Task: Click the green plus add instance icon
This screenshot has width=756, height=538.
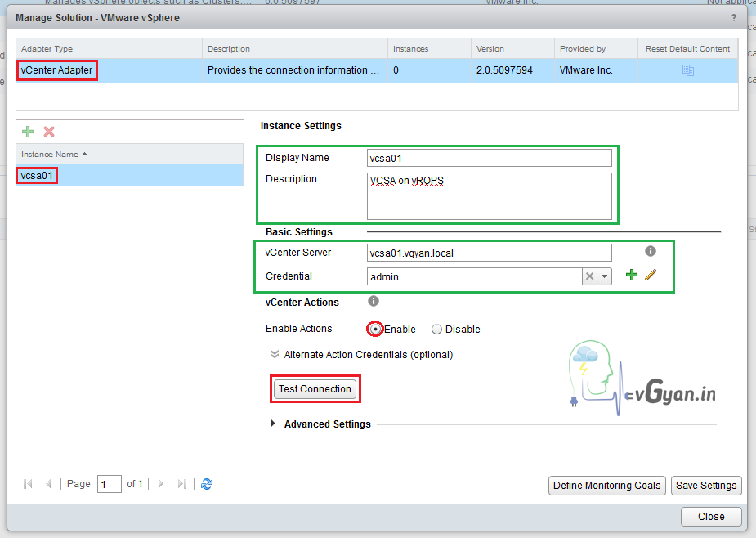Action: point(28,132)
